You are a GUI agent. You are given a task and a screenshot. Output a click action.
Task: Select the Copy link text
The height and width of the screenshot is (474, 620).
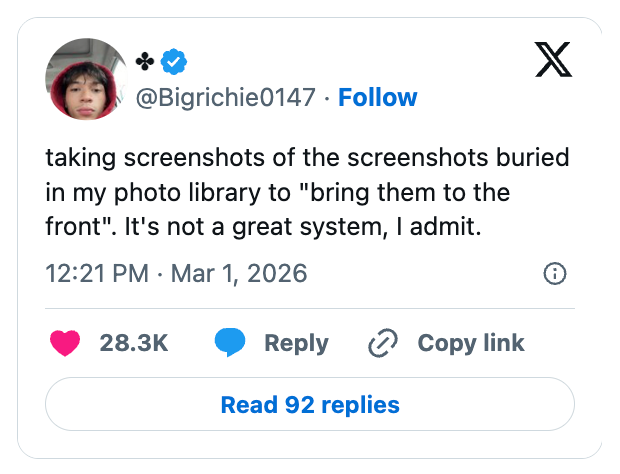pos(470,343)
